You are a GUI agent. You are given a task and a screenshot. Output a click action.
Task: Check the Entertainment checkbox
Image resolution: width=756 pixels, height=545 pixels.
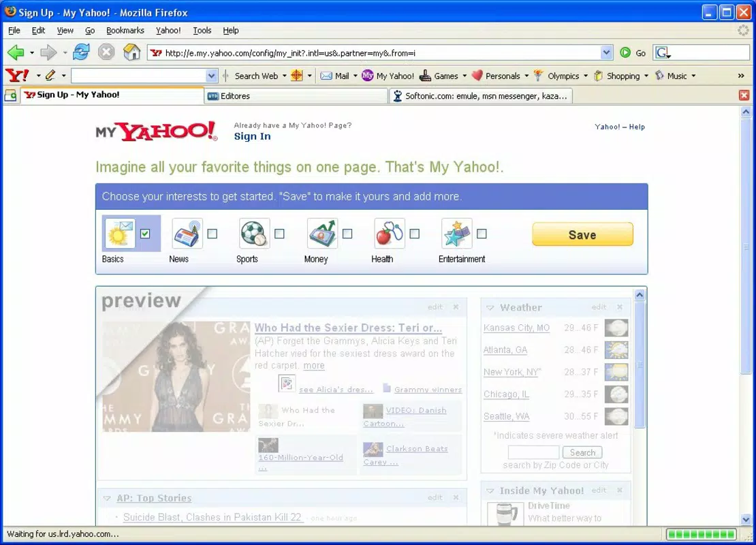click(x=481, y=234)
